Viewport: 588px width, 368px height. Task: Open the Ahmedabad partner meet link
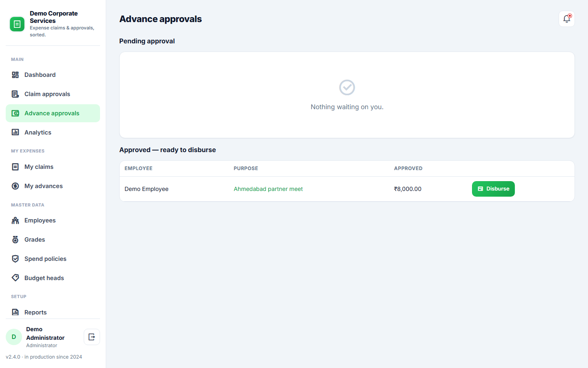(x=268, y=189)
